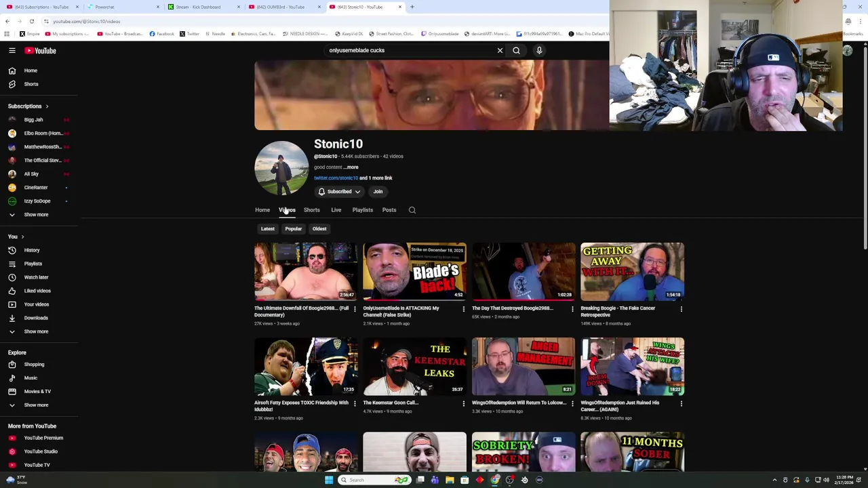Open a new browser tab
The width and height of the screenshot is (868, 488).
pos(412,7)
